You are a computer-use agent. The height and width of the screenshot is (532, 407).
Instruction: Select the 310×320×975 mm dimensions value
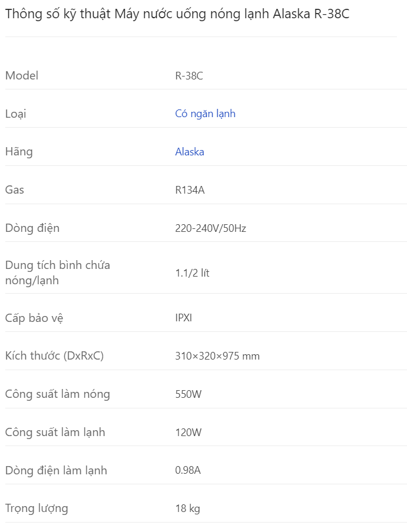coord(217,356)
